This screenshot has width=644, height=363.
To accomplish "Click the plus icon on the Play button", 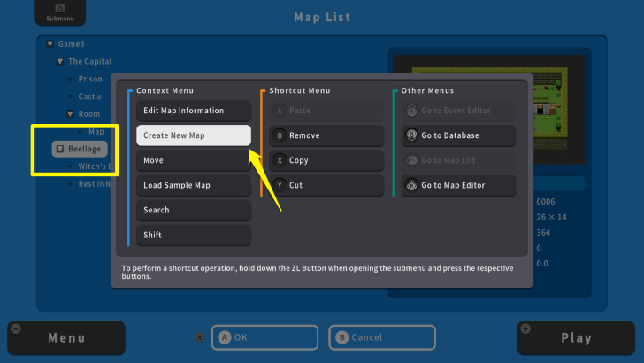I will [x=525, y=328].
